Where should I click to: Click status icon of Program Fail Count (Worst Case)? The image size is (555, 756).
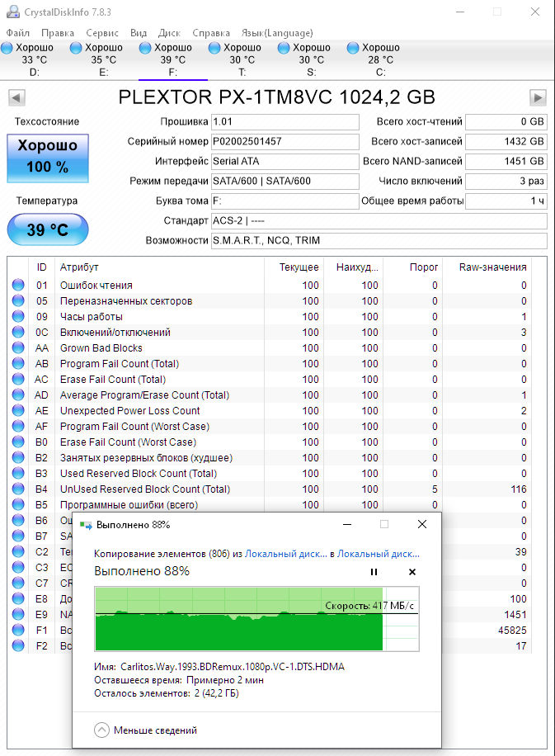[x=18, y=426]
